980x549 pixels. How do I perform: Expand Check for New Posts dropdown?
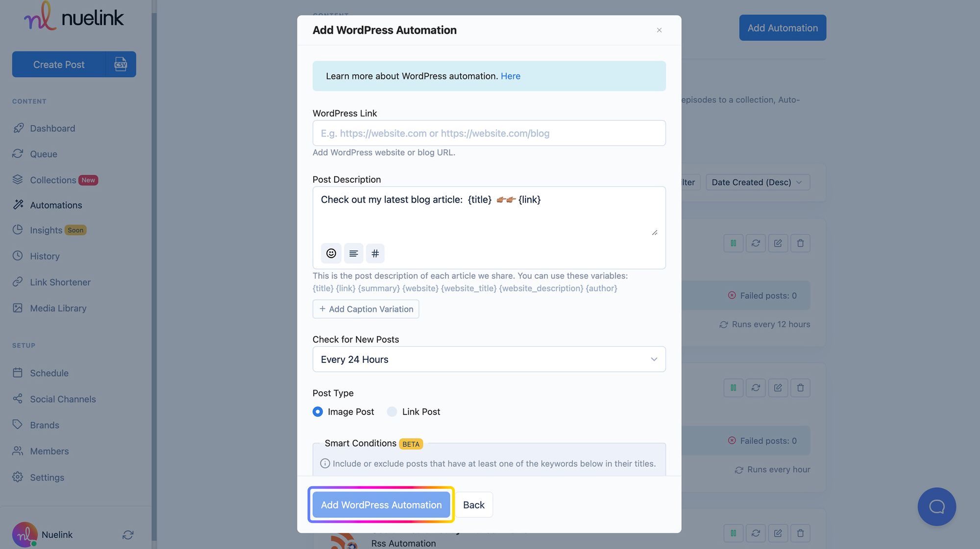[489, 359]
